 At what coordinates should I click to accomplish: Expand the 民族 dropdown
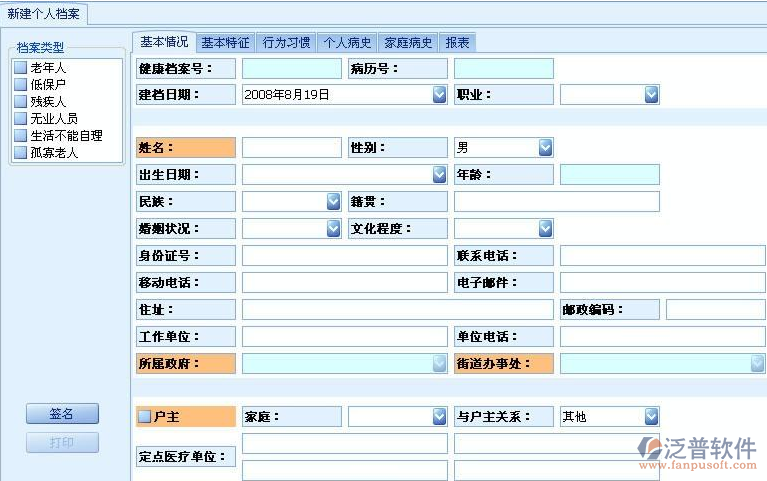click(333, 201)
